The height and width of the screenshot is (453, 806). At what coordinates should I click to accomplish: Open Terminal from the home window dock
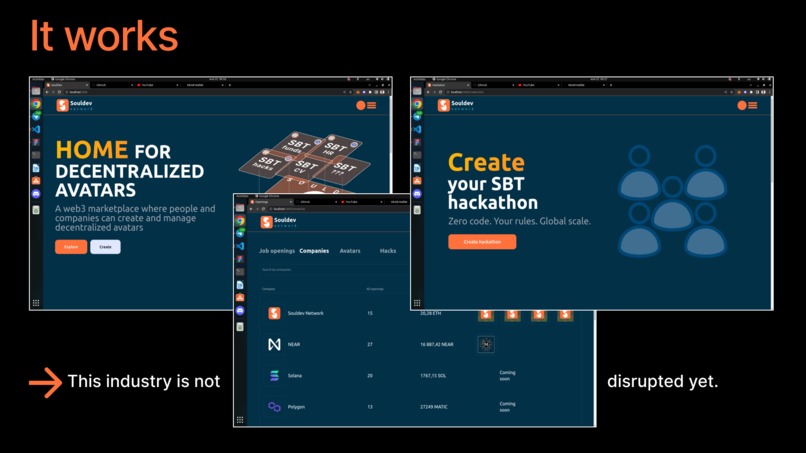tap(36, 155)
